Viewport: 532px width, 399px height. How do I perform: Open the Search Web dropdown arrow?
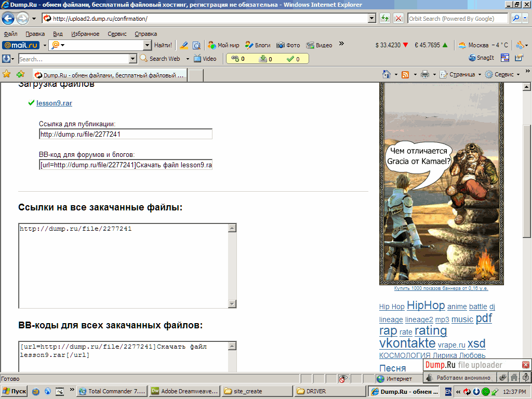pyautogui.click(x=188, y=59)
